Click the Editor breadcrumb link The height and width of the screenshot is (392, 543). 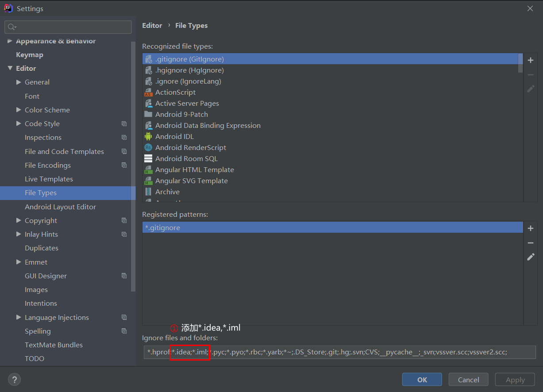152,26
